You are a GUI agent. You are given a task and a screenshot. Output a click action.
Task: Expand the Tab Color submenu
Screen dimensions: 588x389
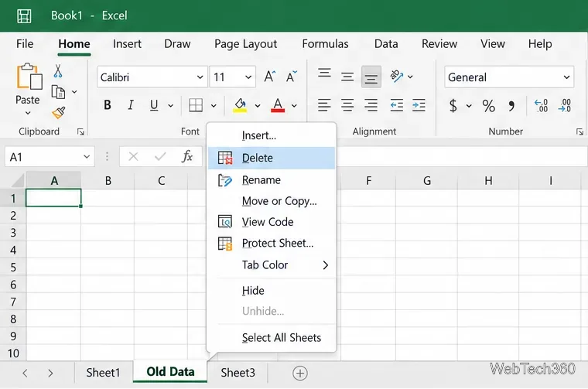[x=272, y=265]
